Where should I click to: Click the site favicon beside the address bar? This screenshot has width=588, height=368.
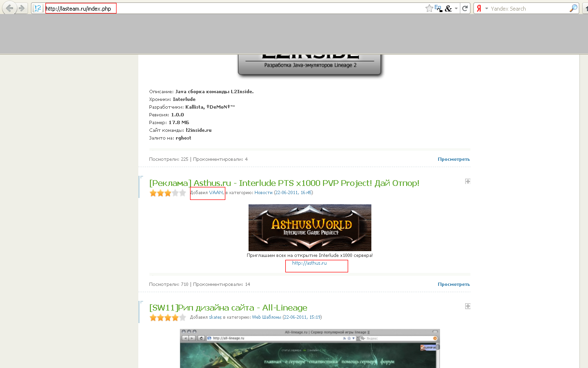(38, 8)
